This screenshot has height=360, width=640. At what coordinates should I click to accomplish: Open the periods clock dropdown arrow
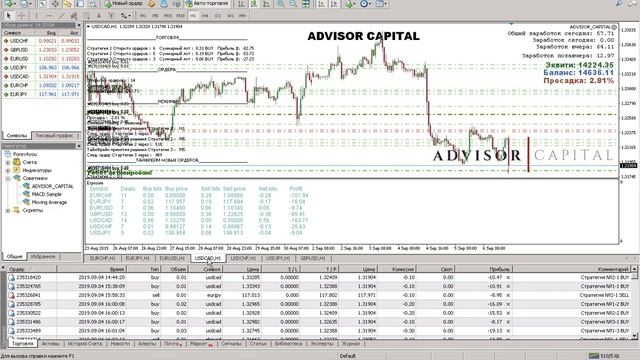coord(370,4)
